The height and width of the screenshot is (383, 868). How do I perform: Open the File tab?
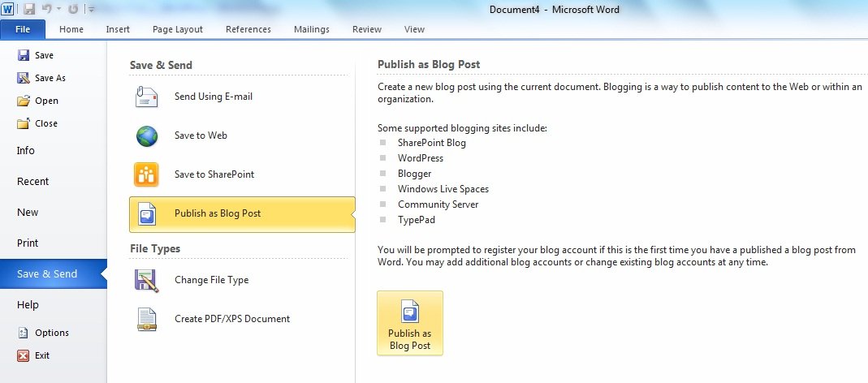coord(23,29)
